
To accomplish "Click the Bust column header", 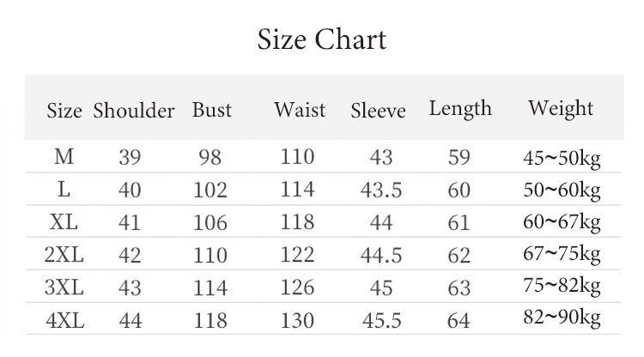I will point(212,110).
